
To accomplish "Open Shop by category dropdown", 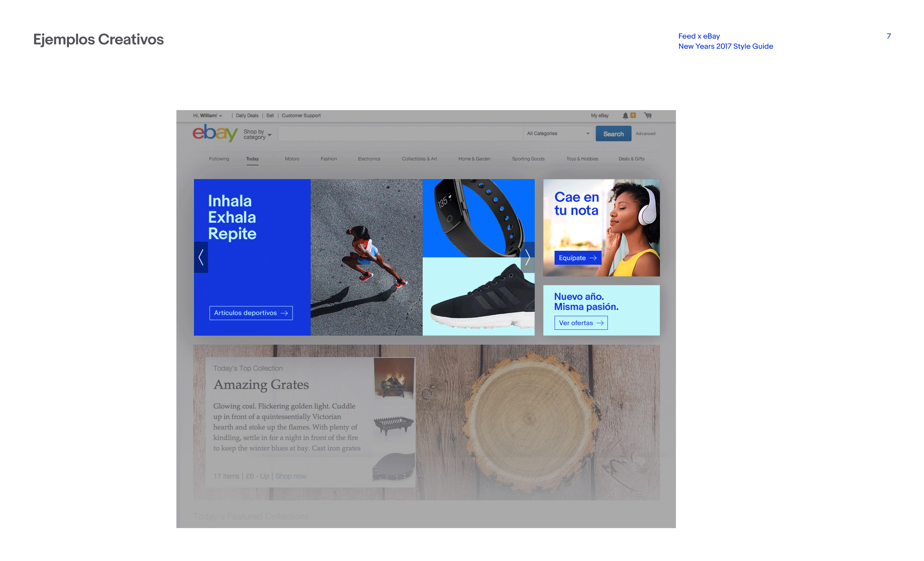I will 257,134.
